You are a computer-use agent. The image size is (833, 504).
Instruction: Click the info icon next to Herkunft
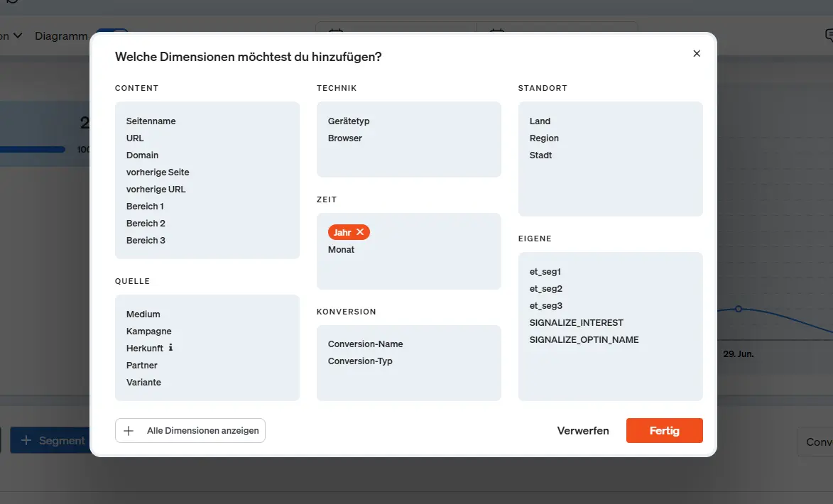[x=170, y=347]
